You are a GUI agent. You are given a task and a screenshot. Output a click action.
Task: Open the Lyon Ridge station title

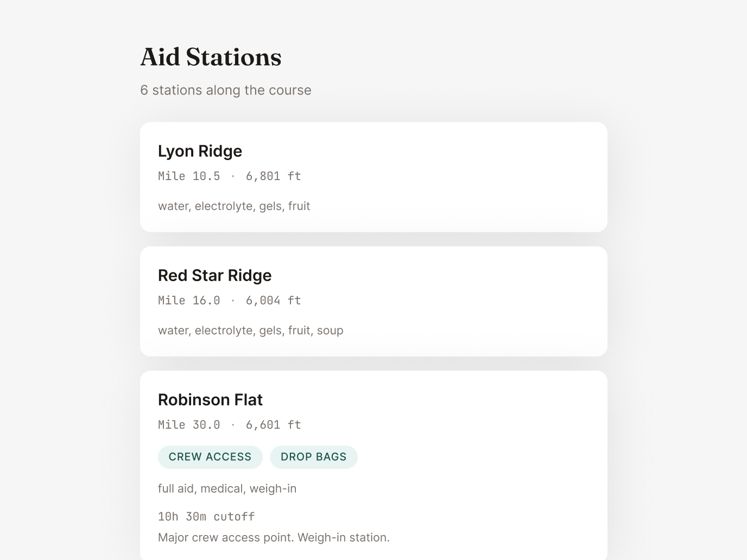200,151
